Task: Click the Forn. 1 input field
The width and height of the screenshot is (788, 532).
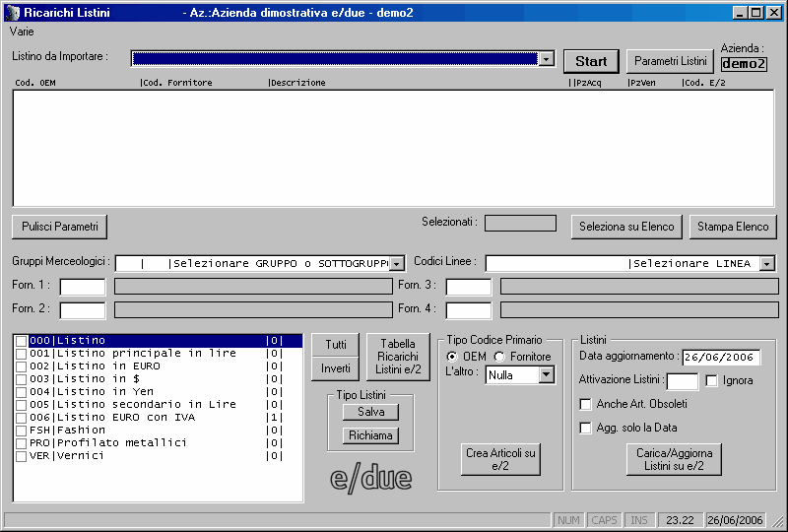Action: [83, 287]
